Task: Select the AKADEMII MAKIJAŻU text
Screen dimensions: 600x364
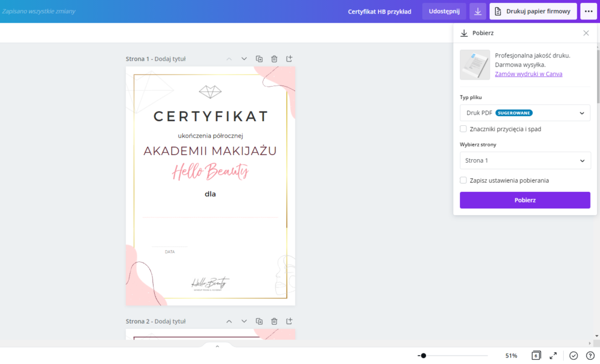Action: click(210, 151)
